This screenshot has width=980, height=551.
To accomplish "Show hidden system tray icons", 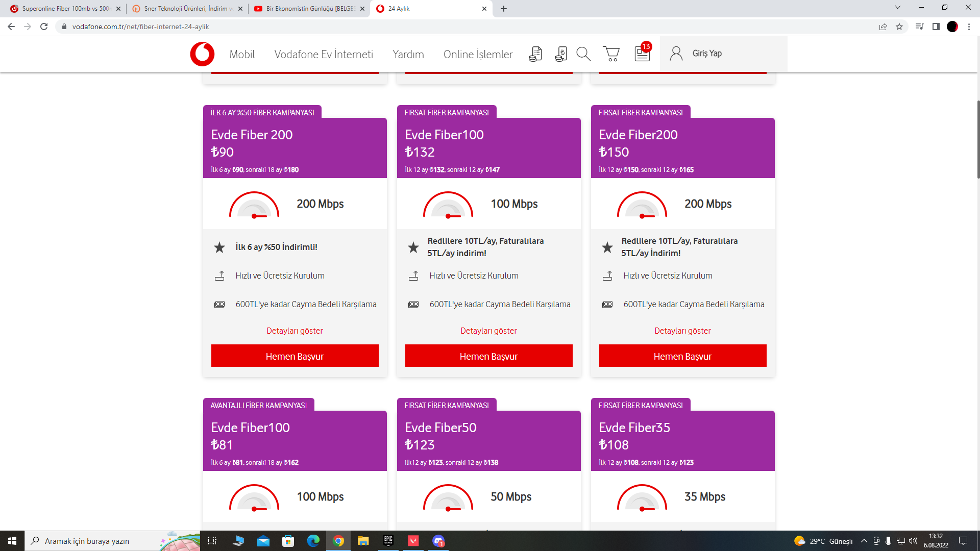I will [x=864, y=541].
